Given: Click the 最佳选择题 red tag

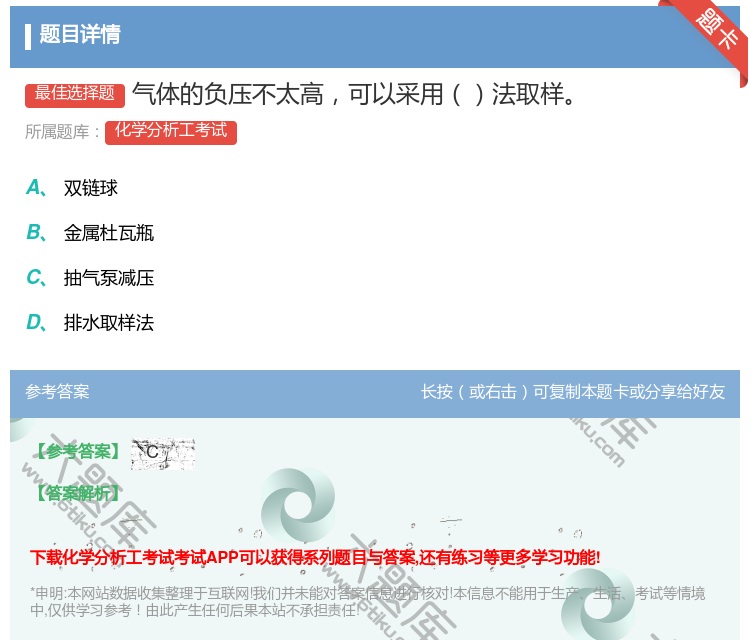Looking at the screenshot, I should click(x=75, y=95).
